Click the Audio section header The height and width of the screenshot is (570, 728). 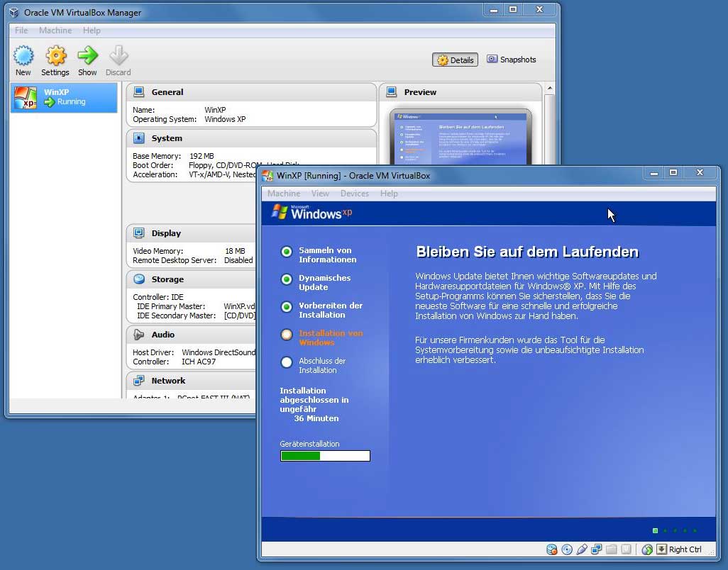[x=192, y=335]
